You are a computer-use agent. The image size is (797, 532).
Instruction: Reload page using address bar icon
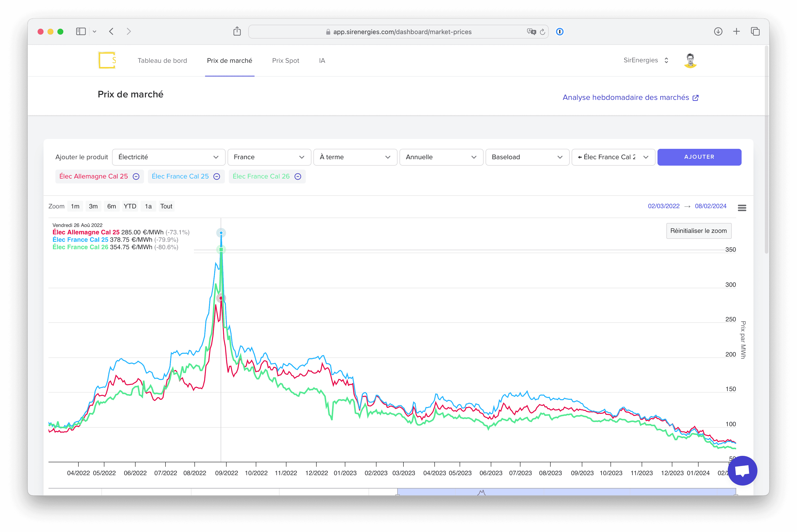pos(542,32)
